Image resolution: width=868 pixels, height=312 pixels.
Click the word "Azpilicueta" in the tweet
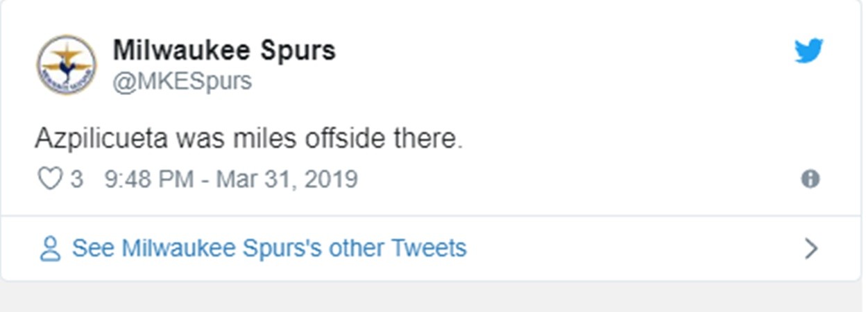[x=101, y=139]
